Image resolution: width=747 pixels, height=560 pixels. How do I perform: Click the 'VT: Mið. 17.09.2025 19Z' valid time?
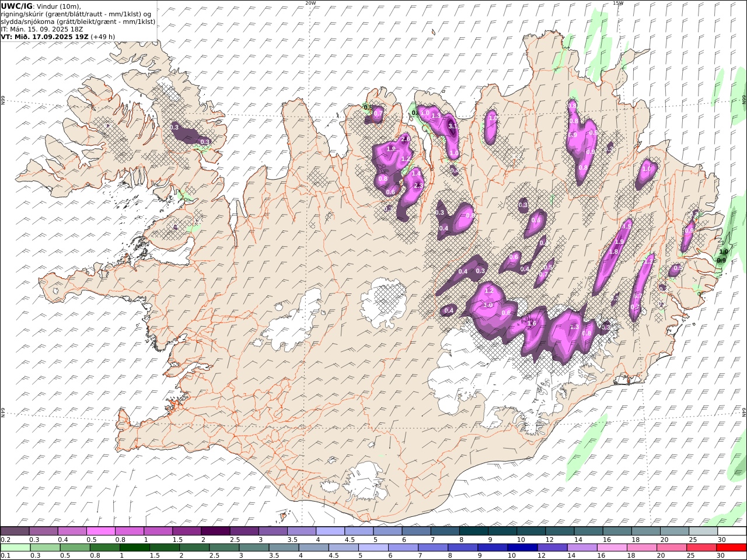(45, 36)
